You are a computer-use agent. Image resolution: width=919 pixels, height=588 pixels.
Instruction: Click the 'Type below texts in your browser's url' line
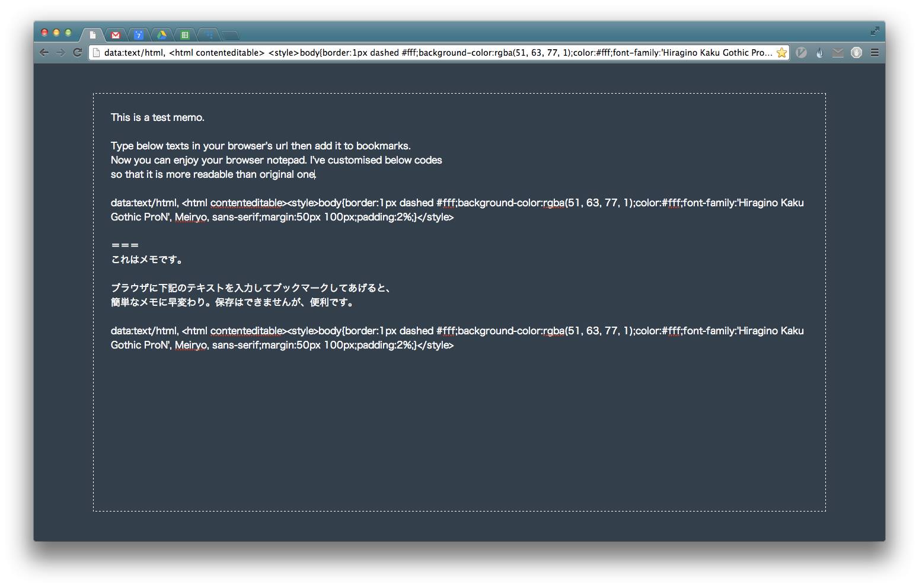pos(261,146)
